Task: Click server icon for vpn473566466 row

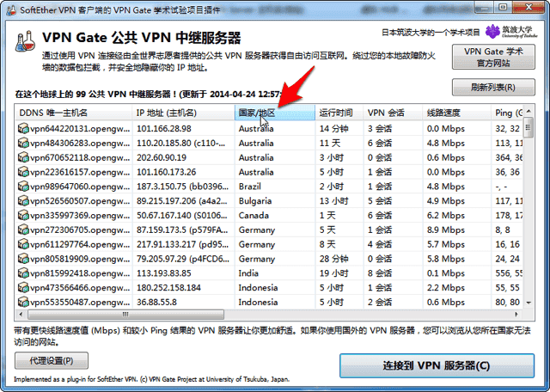Action: (x=23, y=287)
